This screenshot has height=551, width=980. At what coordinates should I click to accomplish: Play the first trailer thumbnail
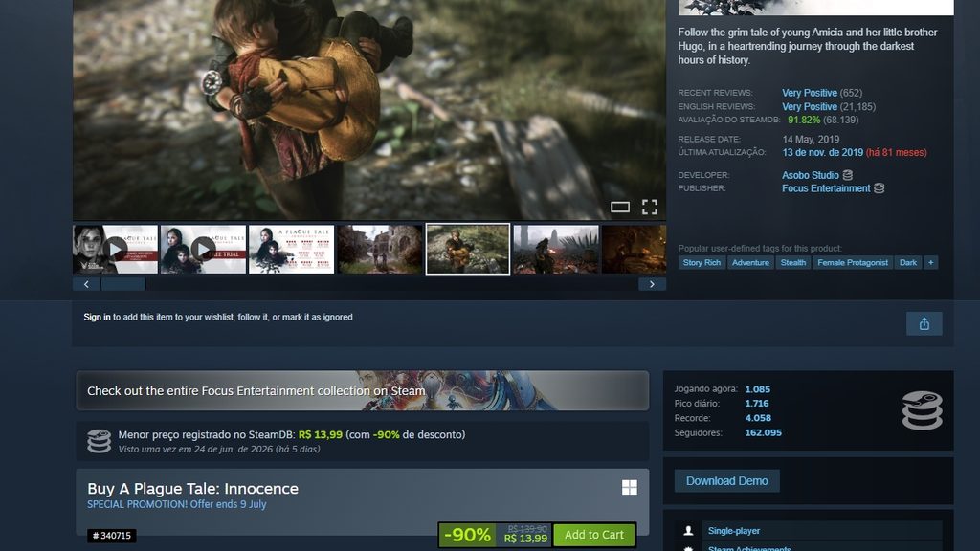tap(116, 250)
